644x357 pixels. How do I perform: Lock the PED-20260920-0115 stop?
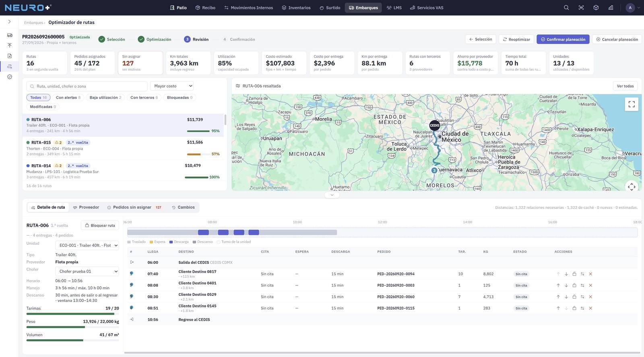click(574, 308)
